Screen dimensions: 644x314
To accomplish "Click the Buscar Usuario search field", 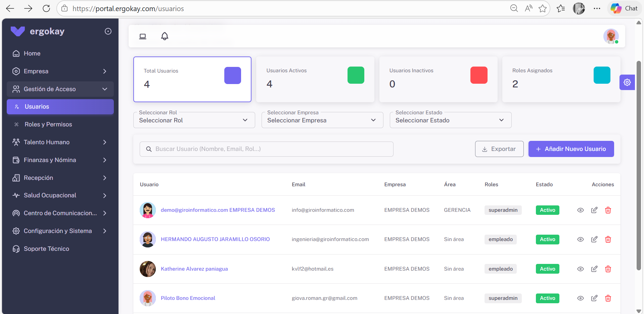I will click(267, 149).
